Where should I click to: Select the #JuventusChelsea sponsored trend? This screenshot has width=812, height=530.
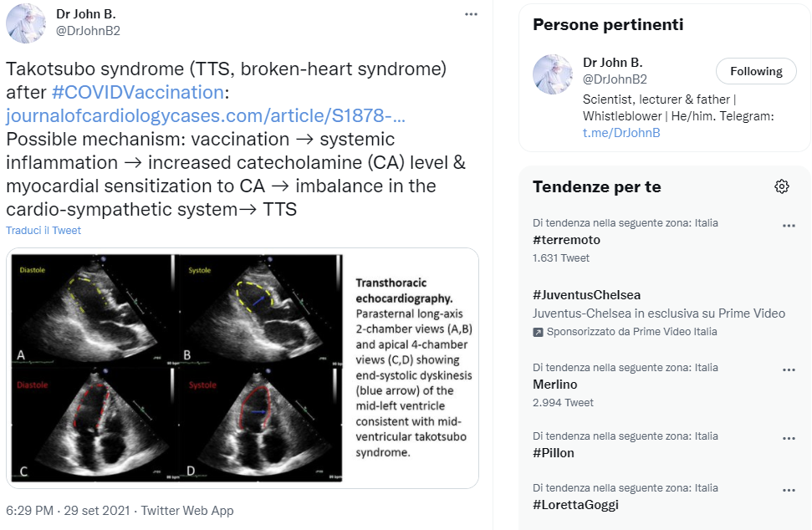pos(659,313)
